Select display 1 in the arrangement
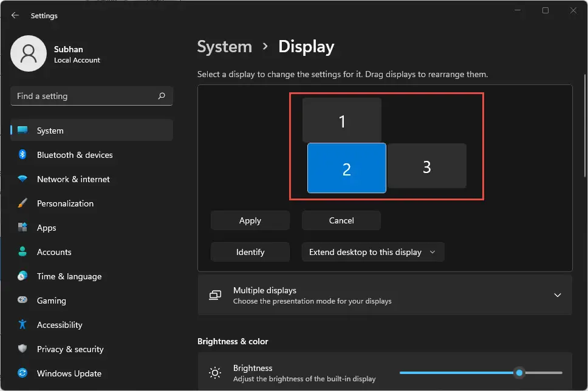Viewport: 588px width, 391px height. click(342, 120)
